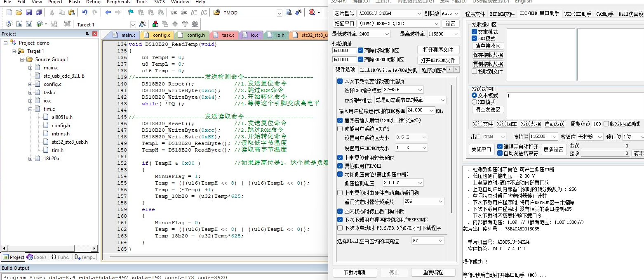Navigate forwards with the right arrow icon
This screenshot has height=280, width=644.
coord(118,12)
